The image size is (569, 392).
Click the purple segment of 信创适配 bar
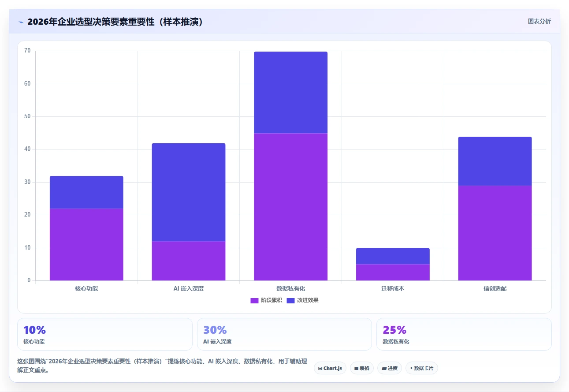pyautogui.click(x=495, y=233)
